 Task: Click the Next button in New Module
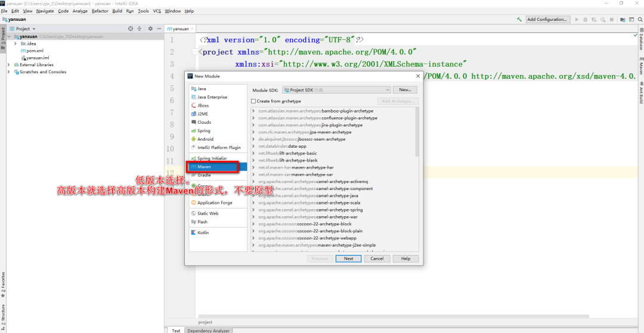tap(348, 259)
